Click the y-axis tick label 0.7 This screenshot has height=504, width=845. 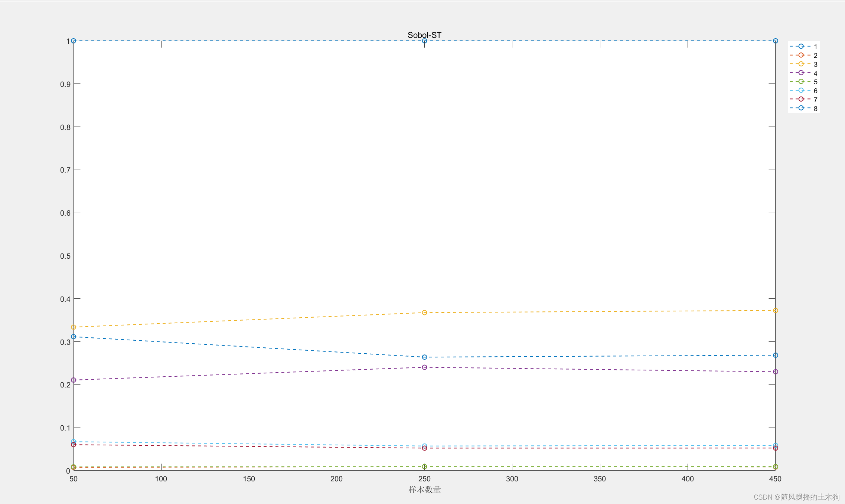pos(65,170)
